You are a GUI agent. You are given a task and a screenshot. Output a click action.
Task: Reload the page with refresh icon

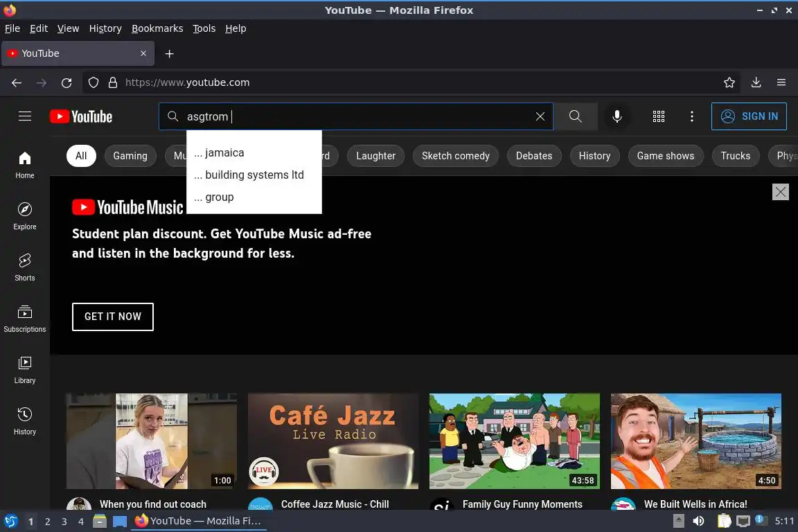66,82
